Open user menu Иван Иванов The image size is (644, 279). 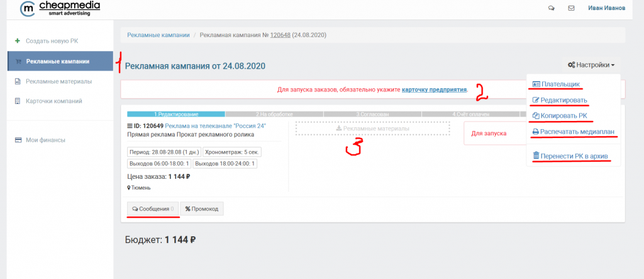pyautogui.click(x=606, y=8)
